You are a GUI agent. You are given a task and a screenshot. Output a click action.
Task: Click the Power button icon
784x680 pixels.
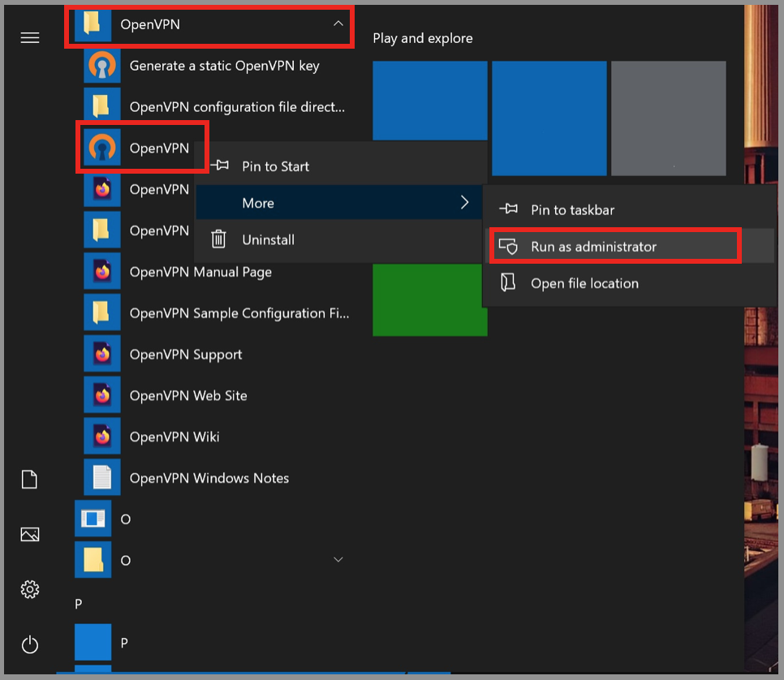tap(30, 645)
